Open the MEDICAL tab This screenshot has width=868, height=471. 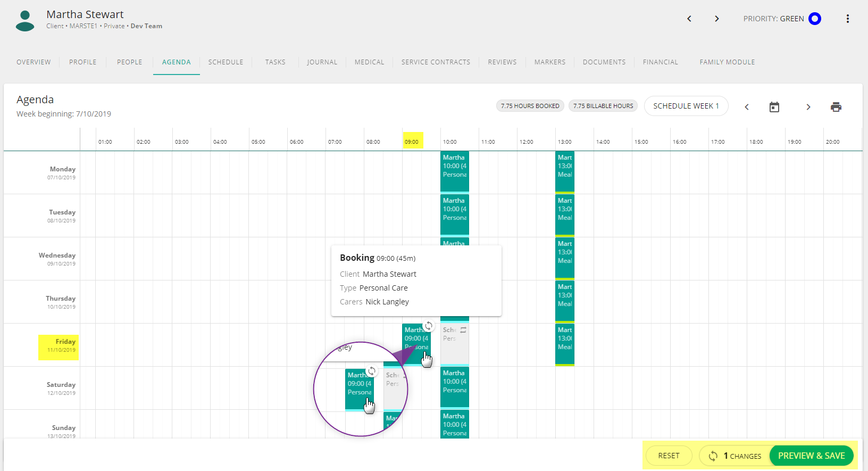[x=370, y=62]
